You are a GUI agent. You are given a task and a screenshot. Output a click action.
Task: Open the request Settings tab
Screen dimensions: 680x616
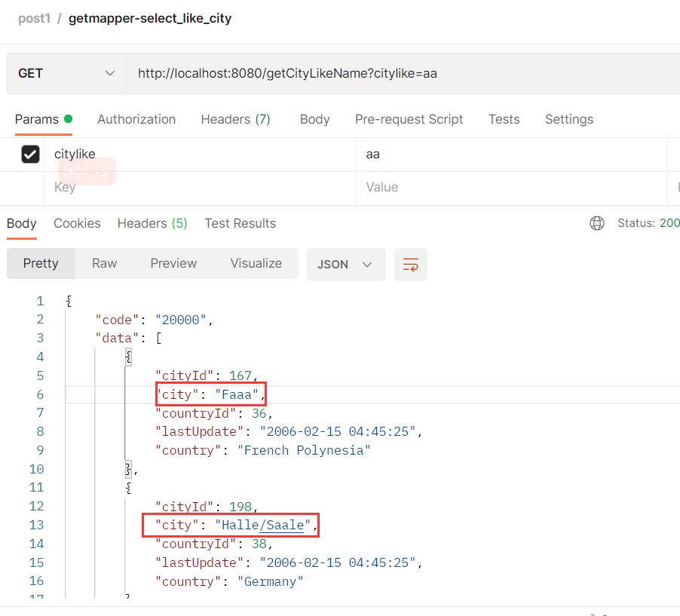pos(568,119)
